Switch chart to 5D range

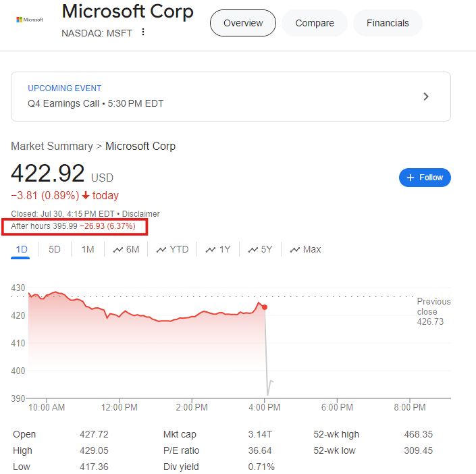pos(55,249)
